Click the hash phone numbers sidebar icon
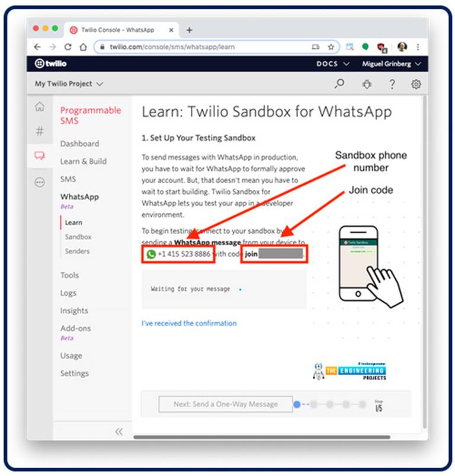The width and height of the screenshot is (455, 476). [x=40, y=132]
